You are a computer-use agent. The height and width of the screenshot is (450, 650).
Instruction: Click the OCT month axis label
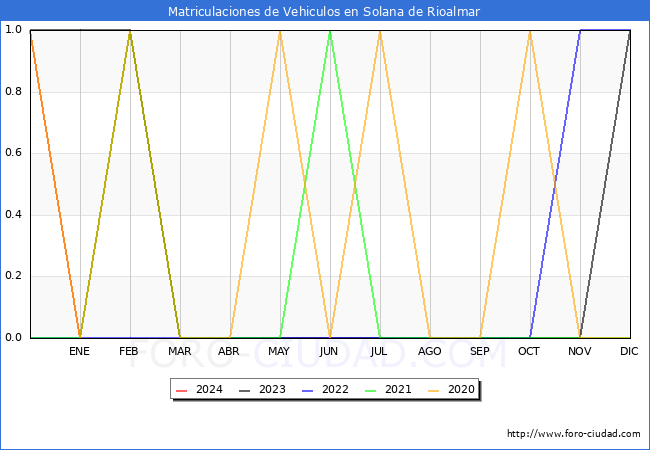(529, 351)
